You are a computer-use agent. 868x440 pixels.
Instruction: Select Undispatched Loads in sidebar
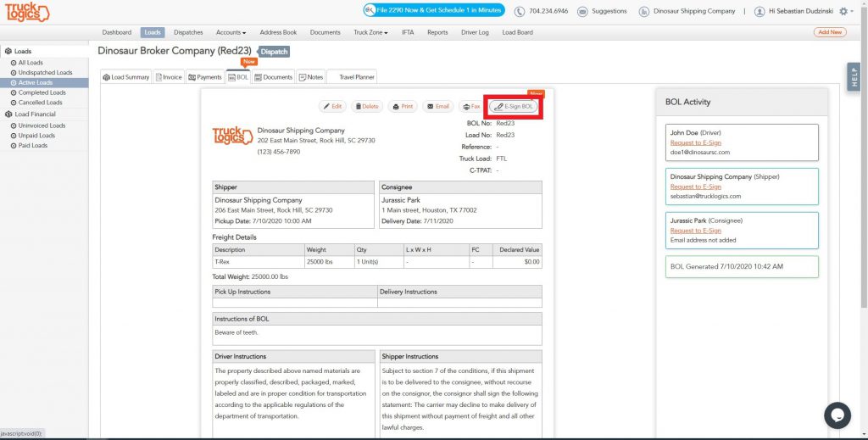tap(45, 73)
